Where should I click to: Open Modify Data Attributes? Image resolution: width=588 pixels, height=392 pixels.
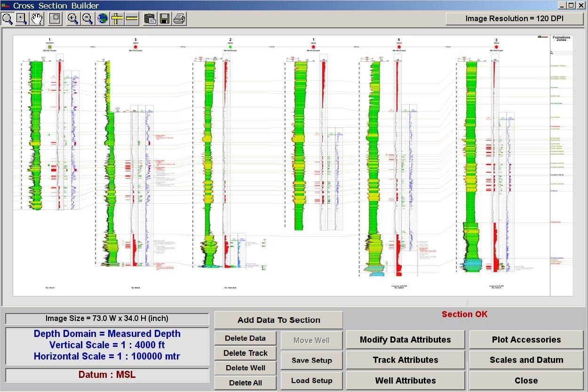(405, 339)
